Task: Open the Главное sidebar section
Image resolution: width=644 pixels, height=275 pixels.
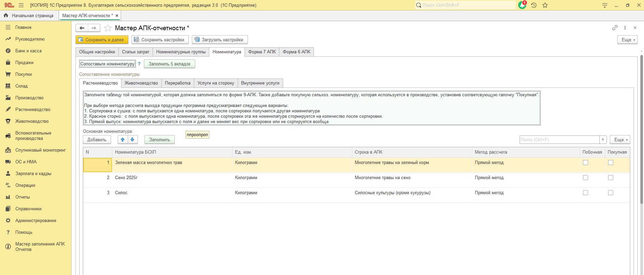Action: click(x=23, y=27)
